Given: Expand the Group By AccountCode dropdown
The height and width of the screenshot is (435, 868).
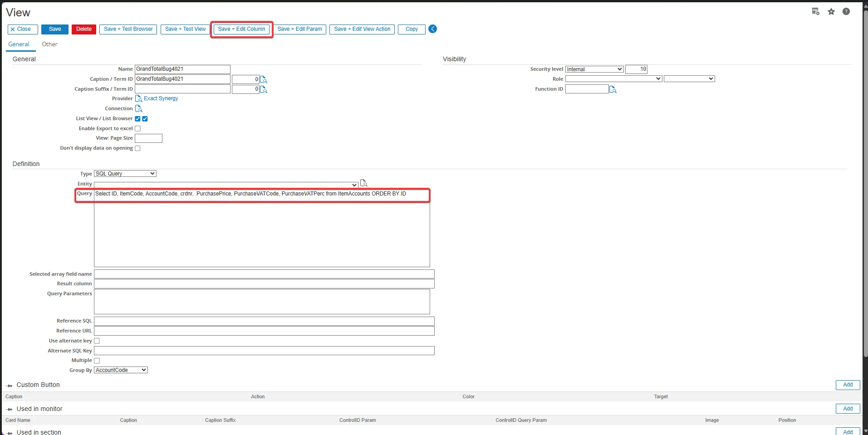Looking at the screenshot, I should [x=121, y=370].
